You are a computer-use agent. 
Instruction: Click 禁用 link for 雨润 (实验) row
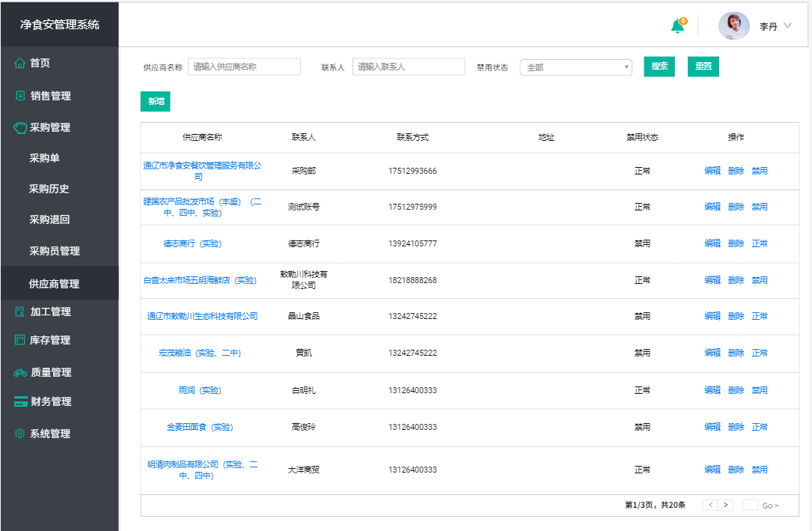[x=759, y=390]
